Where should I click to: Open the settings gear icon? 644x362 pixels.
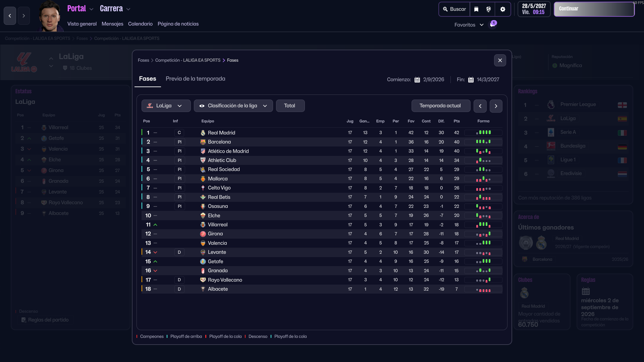[x=502, y=9]
